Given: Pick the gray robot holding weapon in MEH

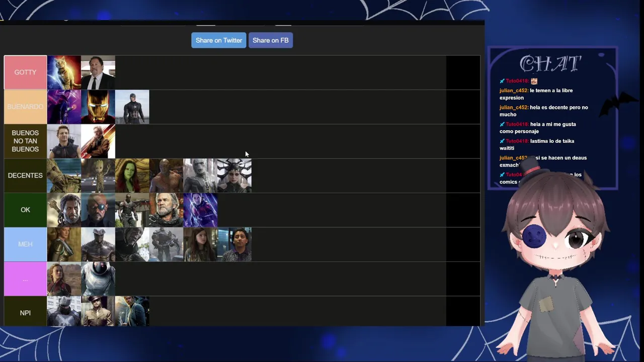Looking at the screenshot, I should (166, 244).
